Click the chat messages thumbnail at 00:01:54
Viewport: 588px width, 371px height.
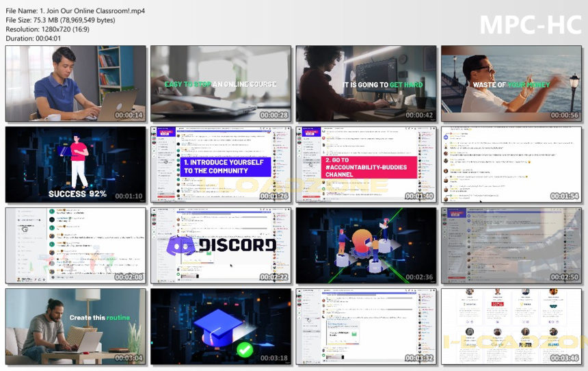pyautogui.click(x=511, y=164)
